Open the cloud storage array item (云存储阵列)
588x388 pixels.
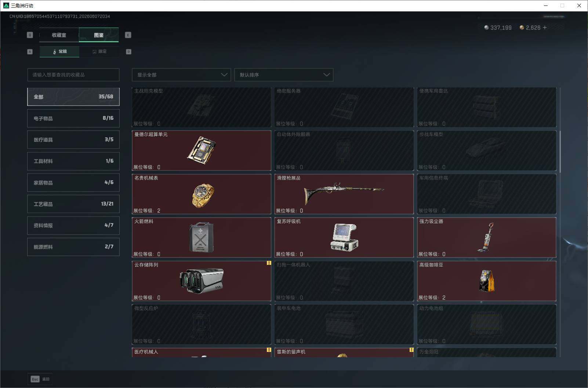point(202,281)
